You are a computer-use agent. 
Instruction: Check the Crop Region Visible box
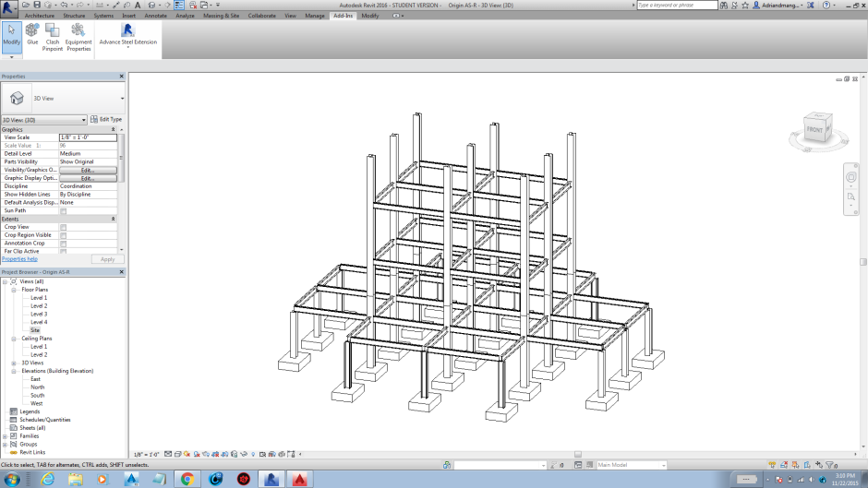[x=64, y=235]
